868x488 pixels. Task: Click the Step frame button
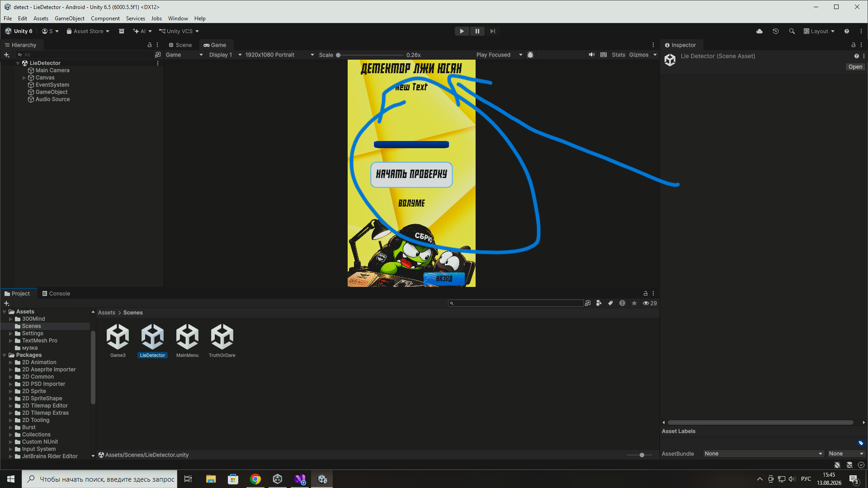click(x=493, y=31)
